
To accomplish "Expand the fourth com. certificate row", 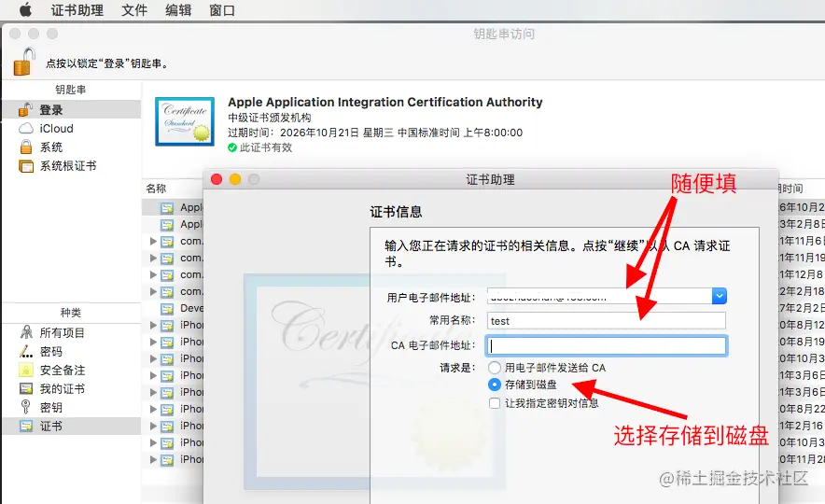I will point(153,291).
